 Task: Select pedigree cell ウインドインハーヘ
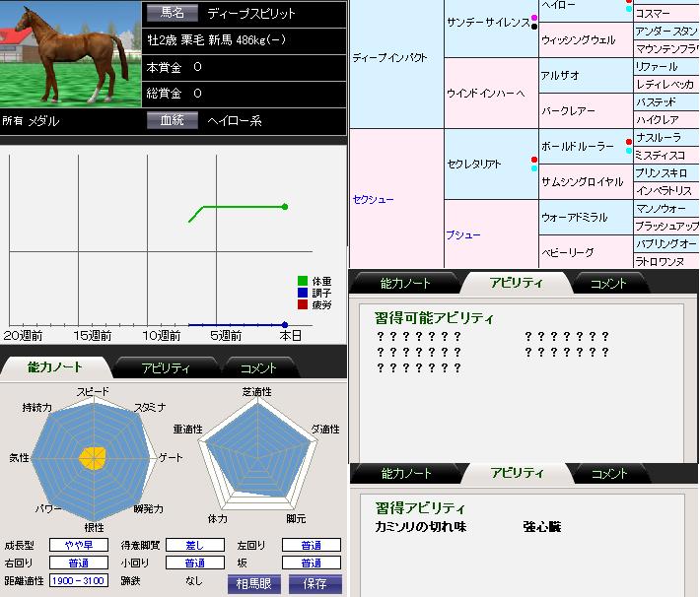pyautogui.click(x=491, y=93)
